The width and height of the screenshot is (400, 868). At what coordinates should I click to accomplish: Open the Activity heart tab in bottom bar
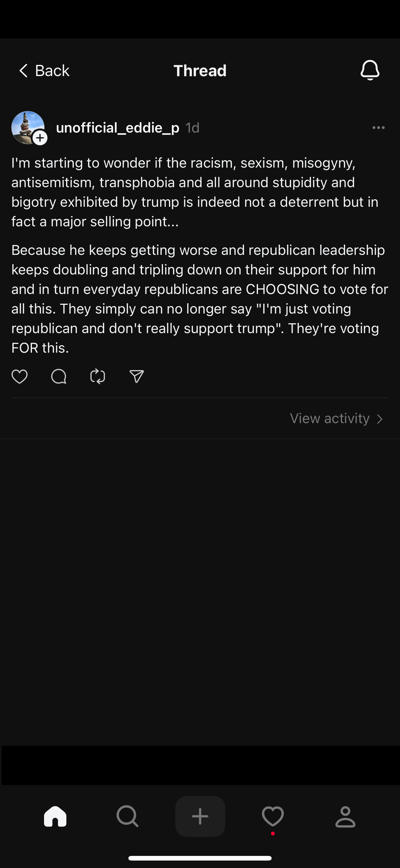pos(273,816)
